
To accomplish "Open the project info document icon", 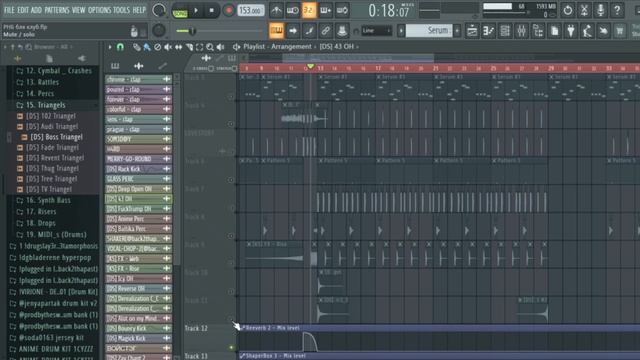I will (x=554, y=31).
